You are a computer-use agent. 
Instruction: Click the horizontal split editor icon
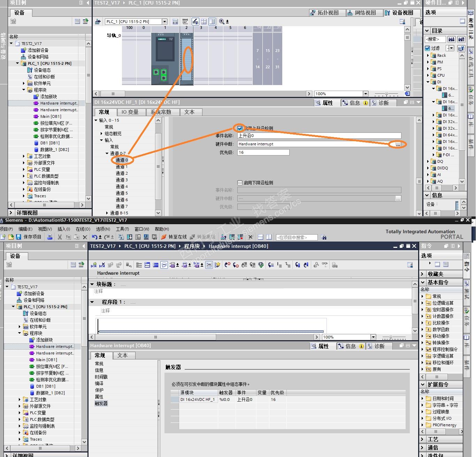(x=260, y=237)
